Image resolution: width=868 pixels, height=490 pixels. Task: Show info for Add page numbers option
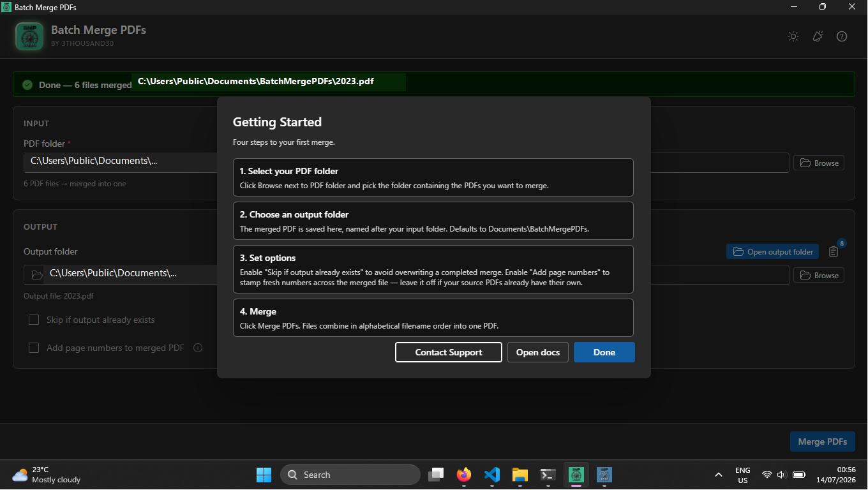198,348
